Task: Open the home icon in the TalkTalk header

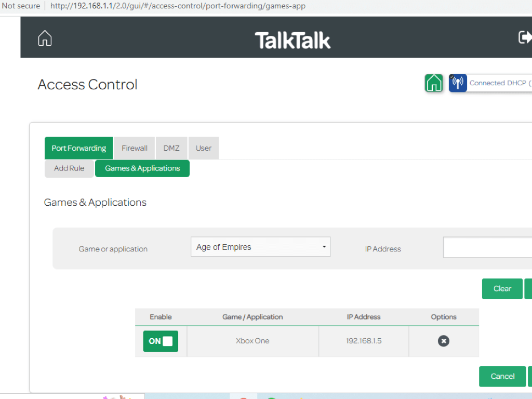Action: (x=45, y=38)
